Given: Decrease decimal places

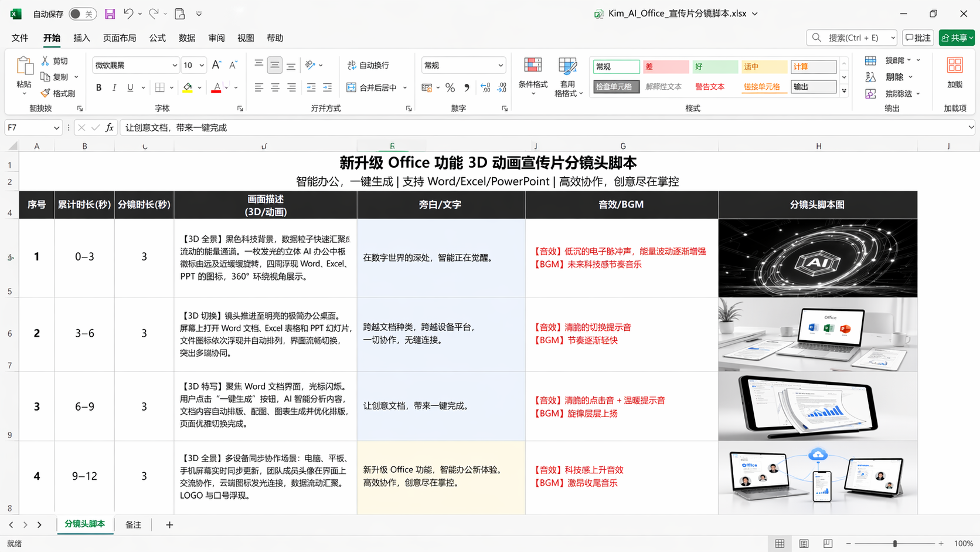Looking at the screenshot, I should pyautogui.click(x=502, y=87).
